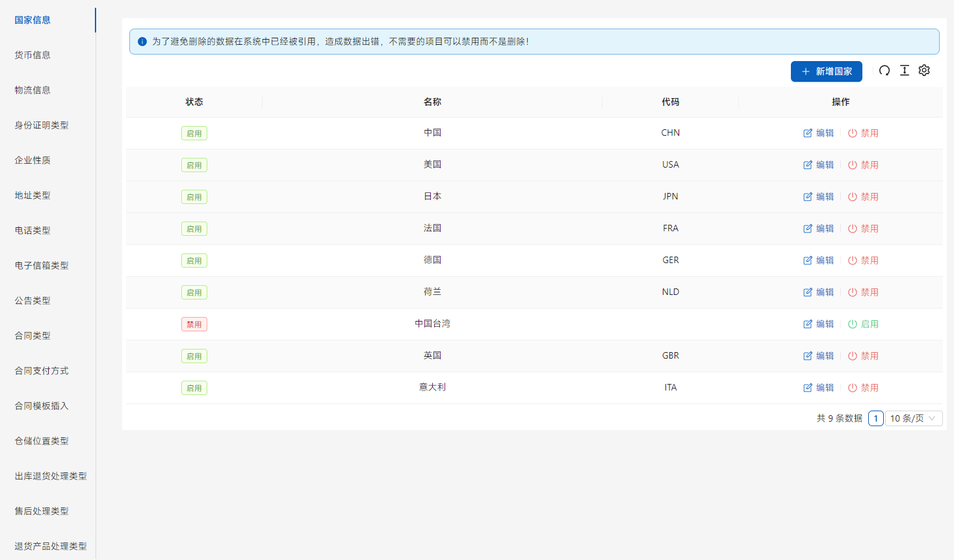
Task: Click the edit icon for 日本 row
Action: 808,197
